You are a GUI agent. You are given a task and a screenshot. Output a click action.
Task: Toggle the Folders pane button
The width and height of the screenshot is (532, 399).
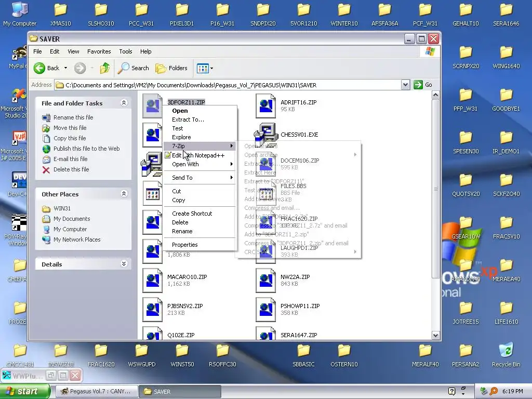point(171,68)
